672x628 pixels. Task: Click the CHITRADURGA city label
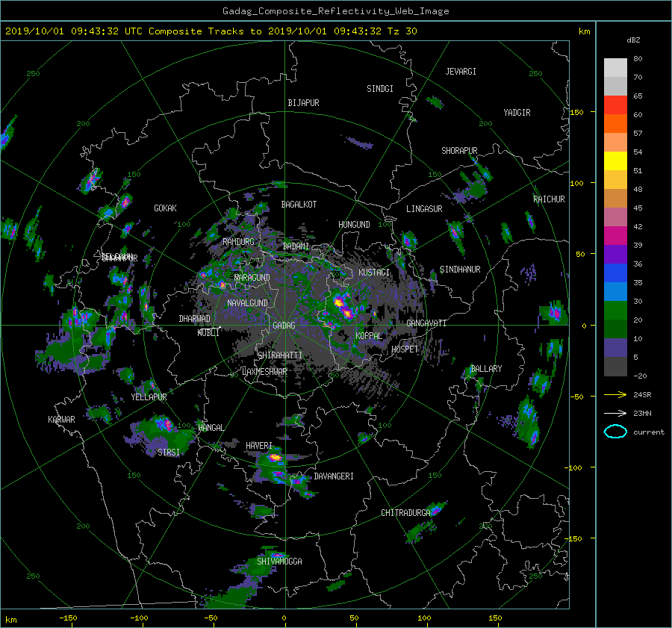[406, 513]
